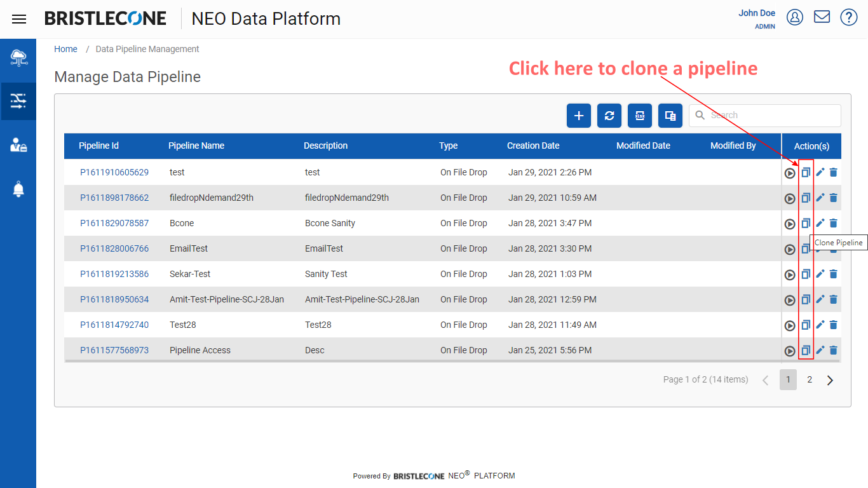Delete the 'test' pipeline
Screen dimensions: 868x488
(x=834, y=172)
